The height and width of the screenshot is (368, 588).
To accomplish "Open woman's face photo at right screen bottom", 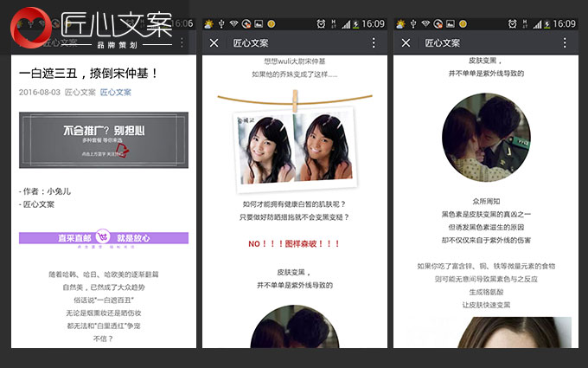I will (514, 332).
